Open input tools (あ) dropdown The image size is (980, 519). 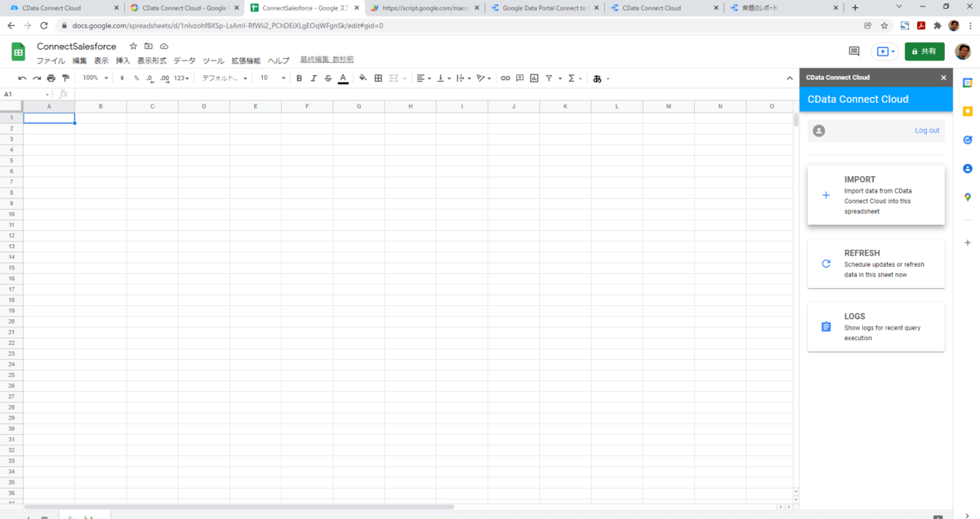(601, 78)
